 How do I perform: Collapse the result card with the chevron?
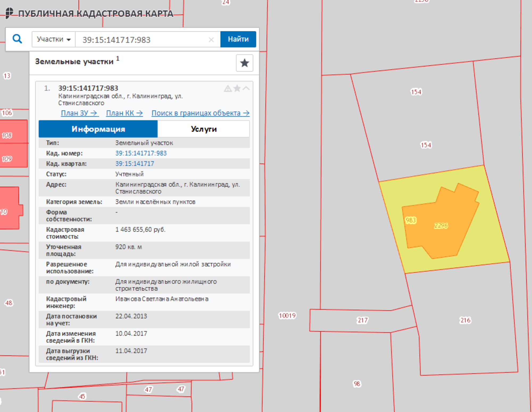246,88
